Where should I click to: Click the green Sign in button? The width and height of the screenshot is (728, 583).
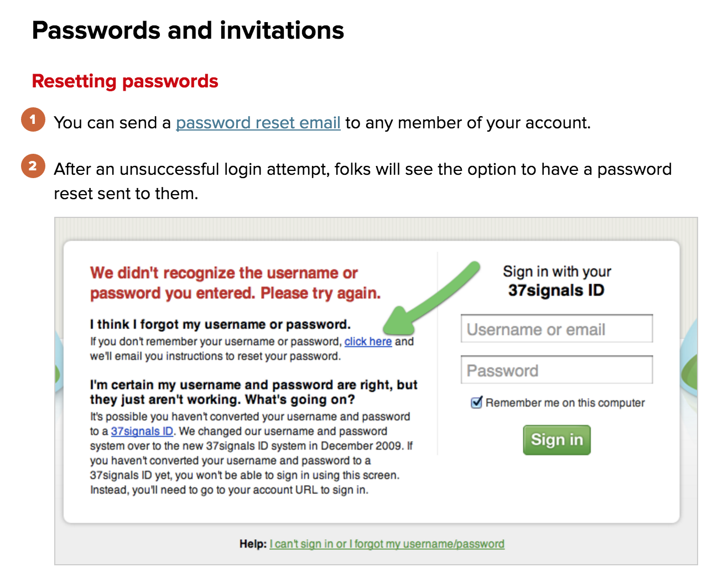(557, 440)
